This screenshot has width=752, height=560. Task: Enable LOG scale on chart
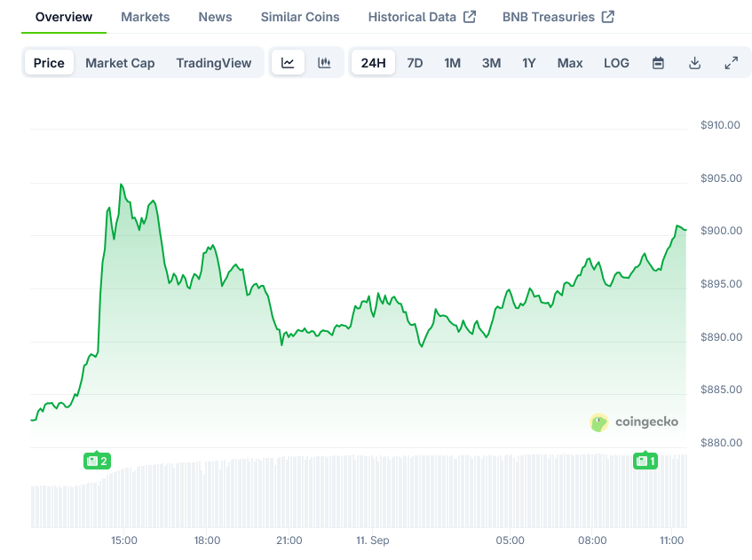[616, 63]
